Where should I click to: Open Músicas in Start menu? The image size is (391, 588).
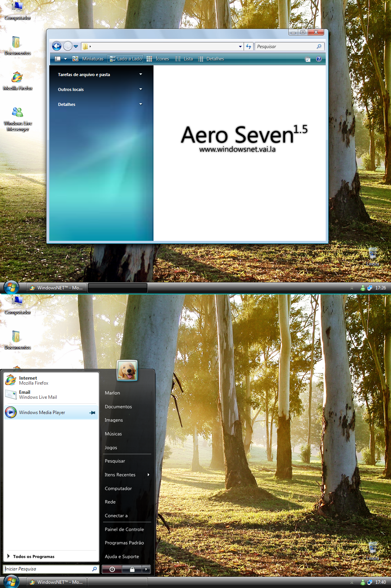pos(113,434)
